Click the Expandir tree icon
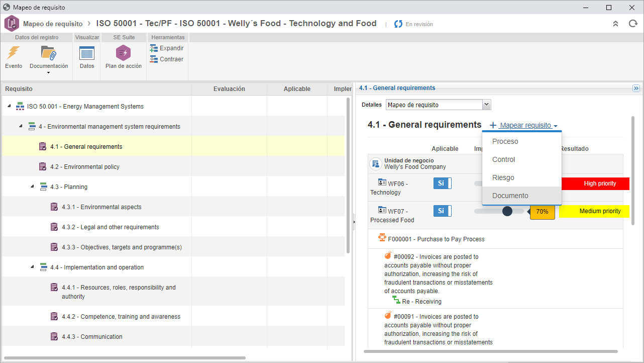 154,48
